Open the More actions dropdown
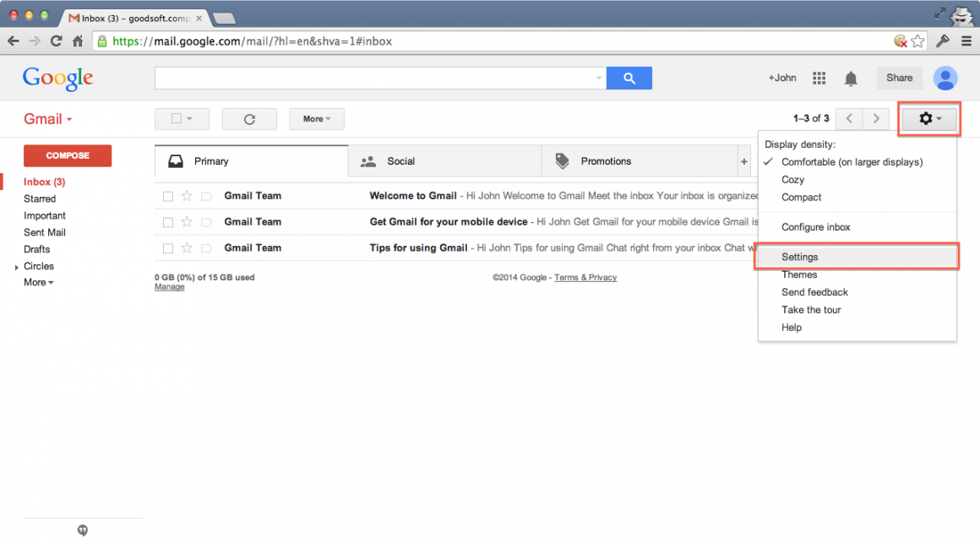This screenshot has width=980, height=543. [x=316, y=119]
